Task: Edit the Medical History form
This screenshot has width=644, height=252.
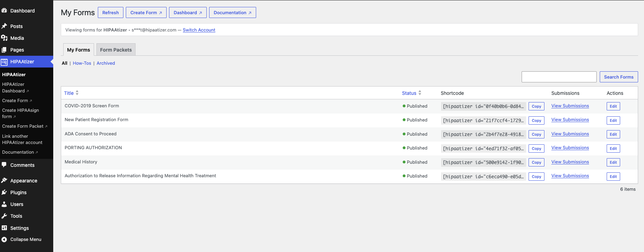Action: [613, 162]
